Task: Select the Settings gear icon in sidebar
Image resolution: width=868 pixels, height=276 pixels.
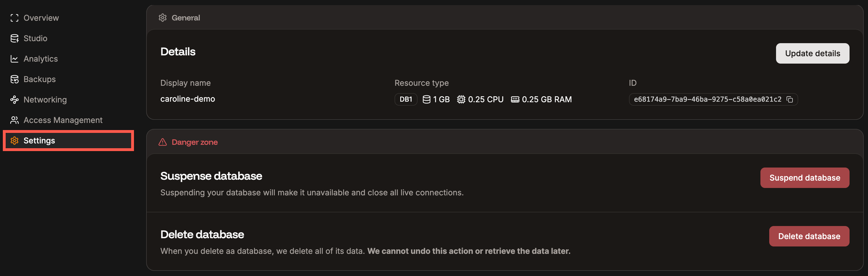Action: click(14, 141)
